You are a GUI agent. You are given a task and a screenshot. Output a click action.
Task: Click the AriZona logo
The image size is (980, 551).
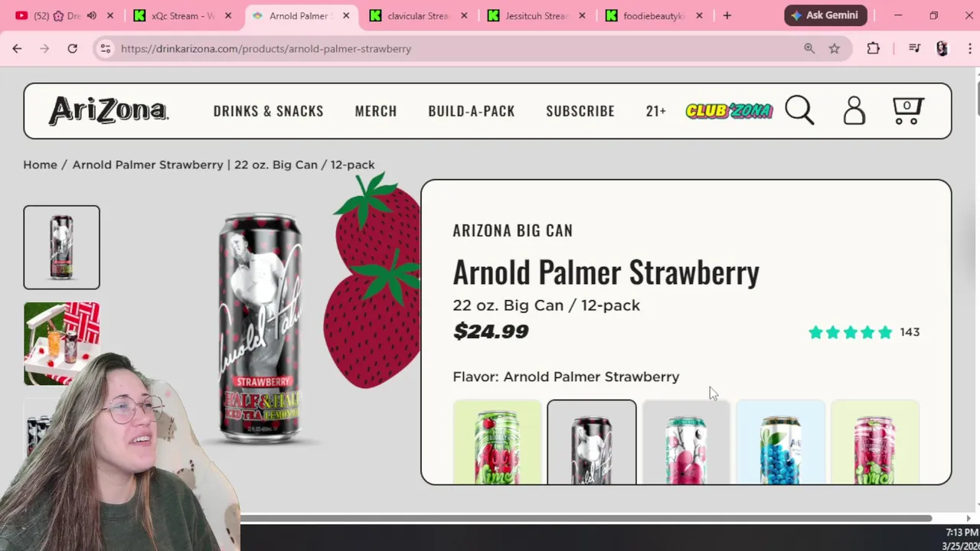click(109, 111)
